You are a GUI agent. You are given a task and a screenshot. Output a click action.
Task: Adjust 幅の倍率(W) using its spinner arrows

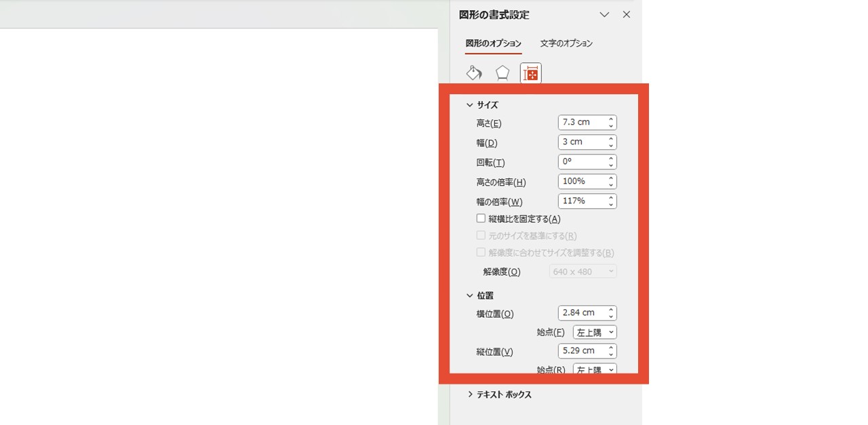coord(611,201)
